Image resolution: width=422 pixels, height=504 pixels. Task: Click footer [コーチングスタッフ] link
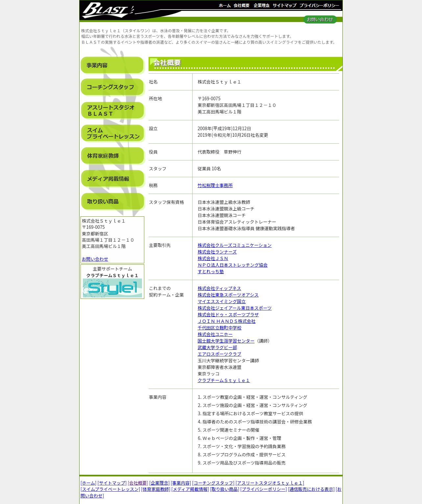(x=213, y=483)
